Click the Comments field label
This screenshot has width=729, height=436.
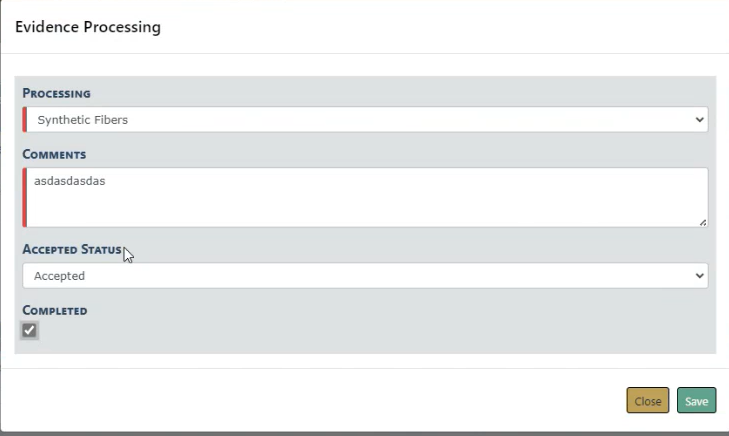[x=54, y=155]
